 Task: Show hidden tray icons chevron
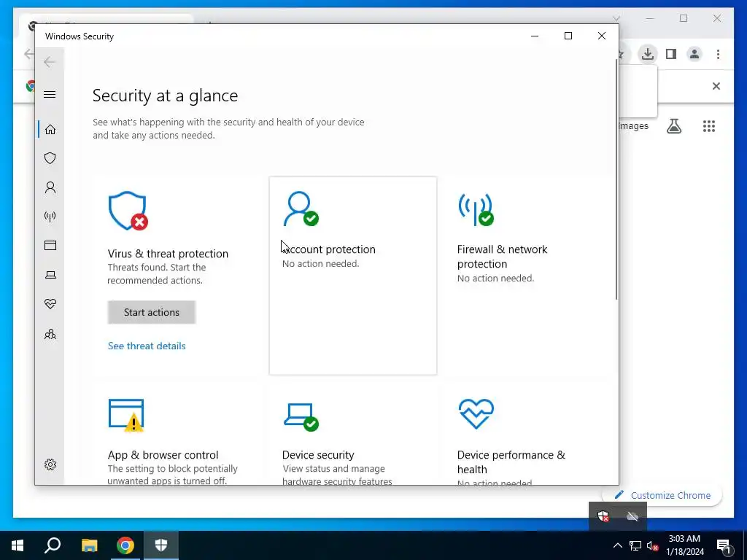617,545
